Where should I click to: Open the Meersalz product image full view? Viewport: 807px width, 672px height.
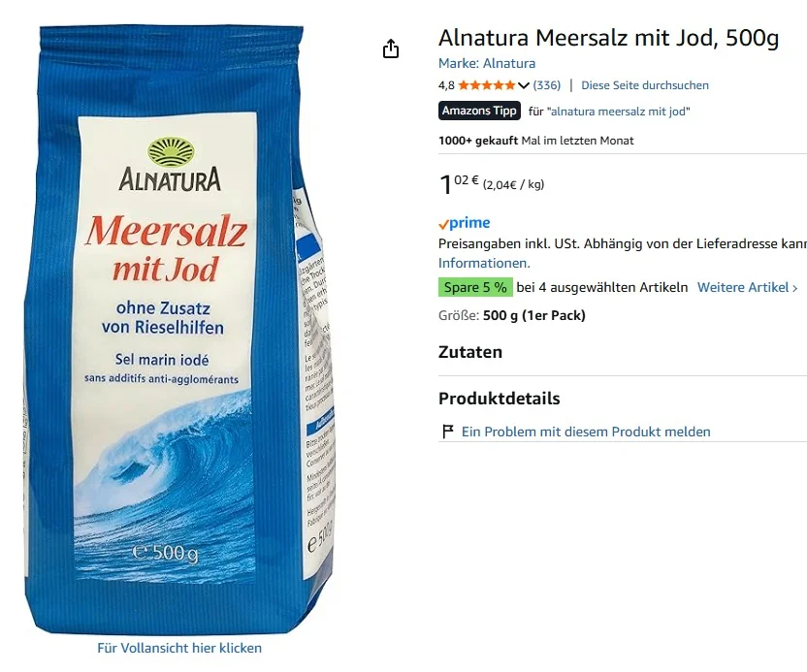coord(179,330)
